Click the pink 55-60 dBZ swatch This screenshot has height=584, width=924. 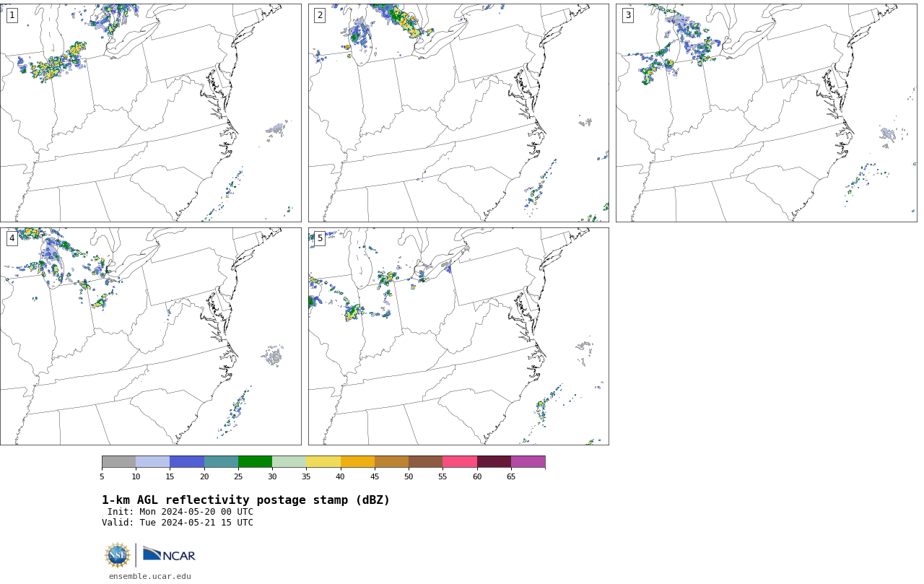(460, 462)
